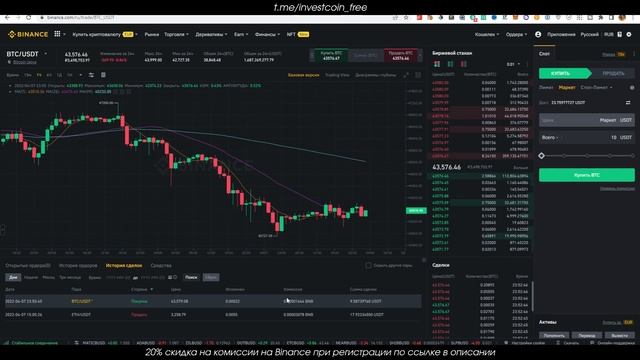The image size is (640, 360).
Task: Click the browser reload icon
Action: (x=28, y=18)
